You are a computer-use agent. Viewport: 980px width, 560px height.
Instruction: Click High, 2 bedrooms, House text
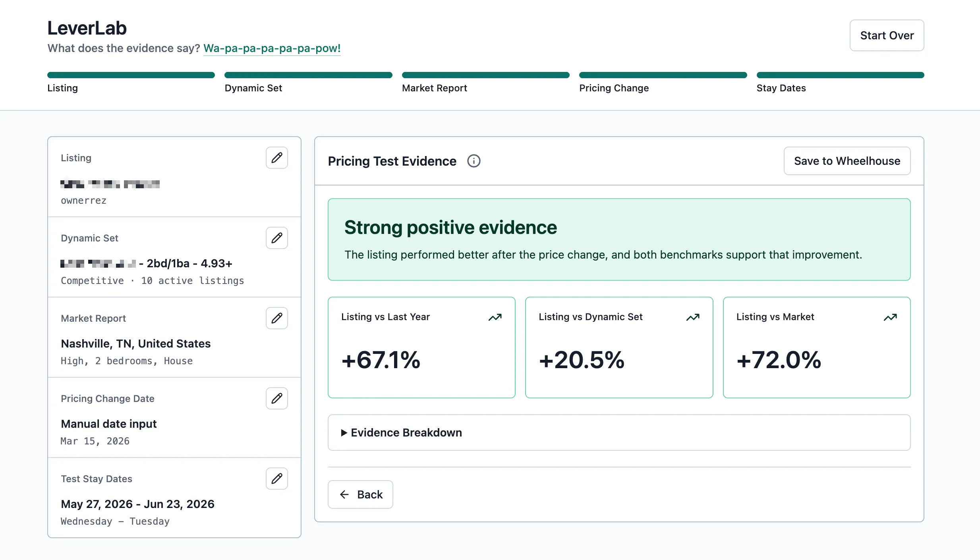click(127, 361)
